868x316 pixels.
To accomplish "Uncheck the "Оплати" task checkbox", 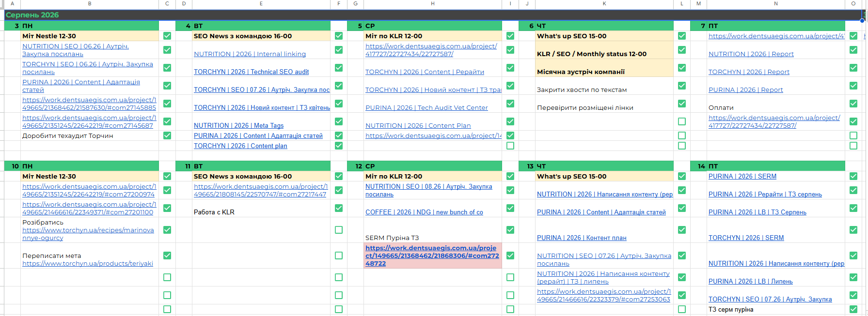I will (853, 104).
